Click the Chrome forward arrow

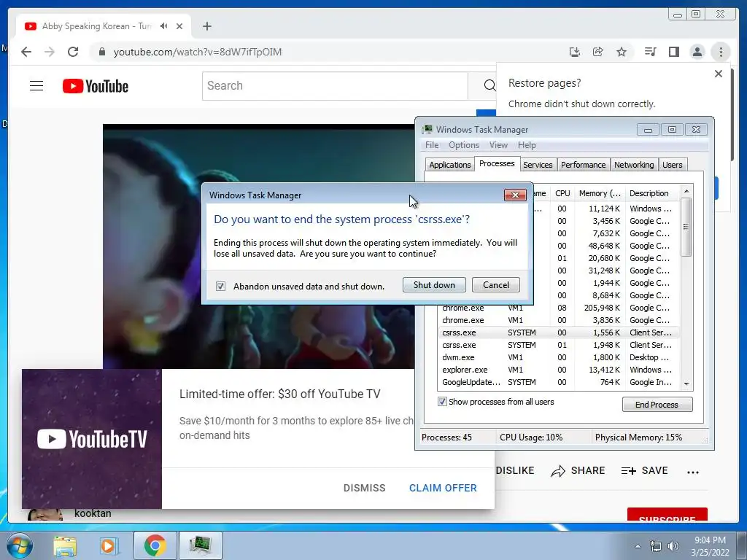coord(50,52)
